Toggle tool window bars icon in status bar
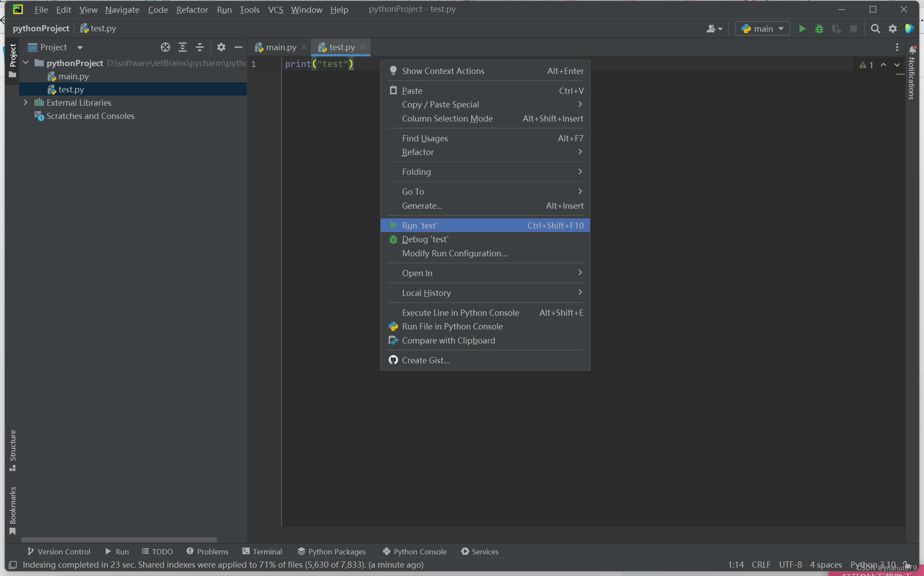 tap(13, 565)
